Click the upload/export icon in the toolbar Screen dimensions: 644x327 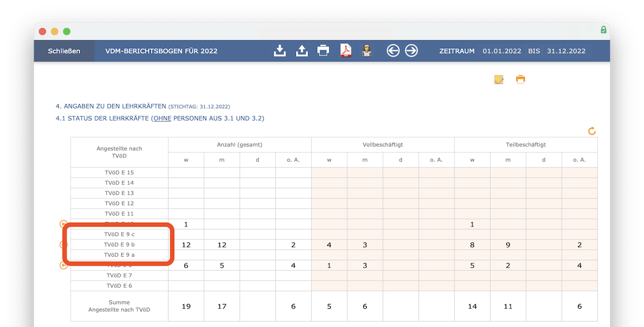302,51
